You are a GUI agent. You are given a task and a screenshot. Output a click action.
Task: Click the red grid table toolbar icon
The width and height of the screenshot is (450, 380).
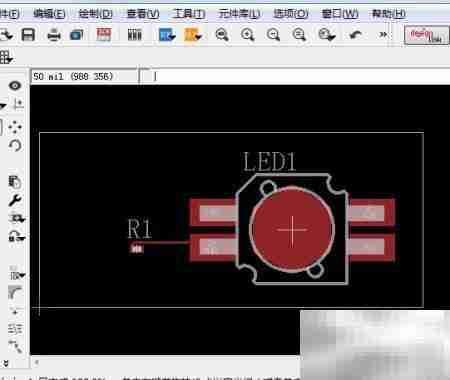[x=104, y=35]
